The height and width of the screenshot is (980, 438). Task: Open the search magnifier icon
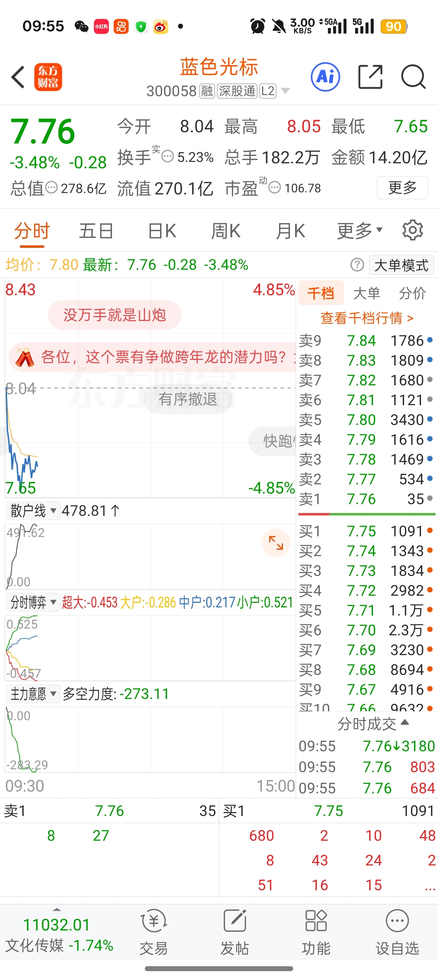(x=413, y=77)
